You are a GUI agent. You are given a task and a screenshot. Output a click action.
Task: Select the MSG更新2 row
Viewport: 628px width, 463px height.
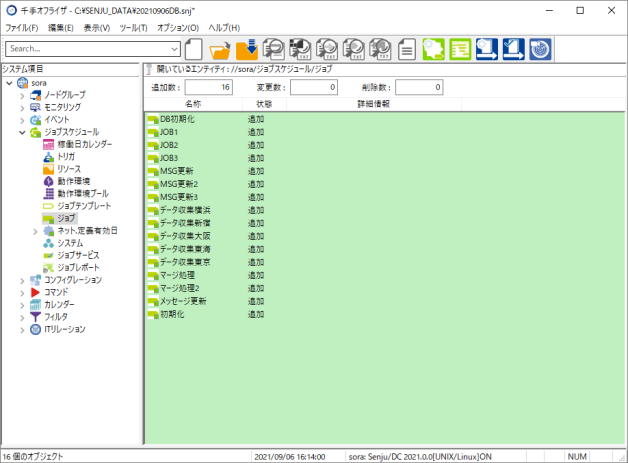click(384, 184)
